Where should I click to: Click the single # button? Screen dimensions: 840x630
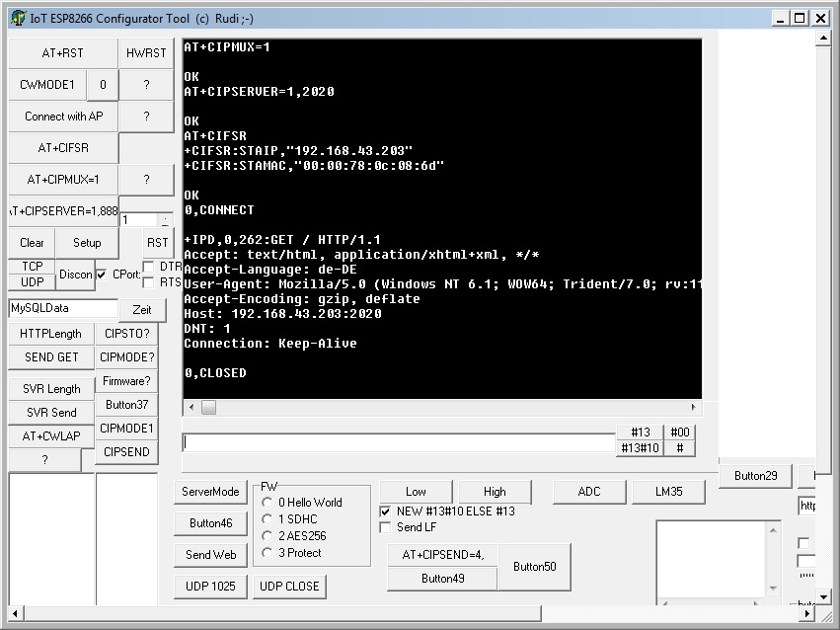680,448
